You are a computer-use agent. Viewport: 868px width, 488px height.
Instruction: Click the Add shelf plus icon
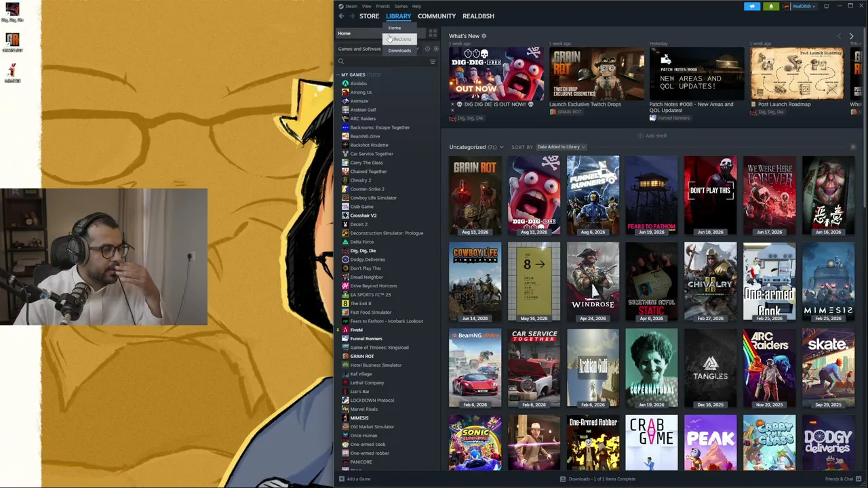[640, 136]
